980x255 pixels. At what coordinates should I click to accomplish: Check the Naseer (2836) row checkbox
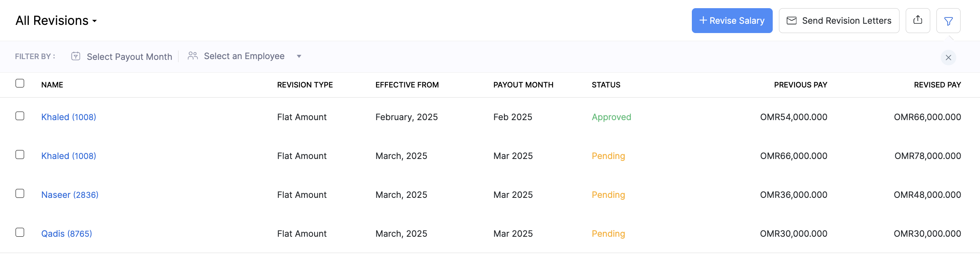pos(20,194)
